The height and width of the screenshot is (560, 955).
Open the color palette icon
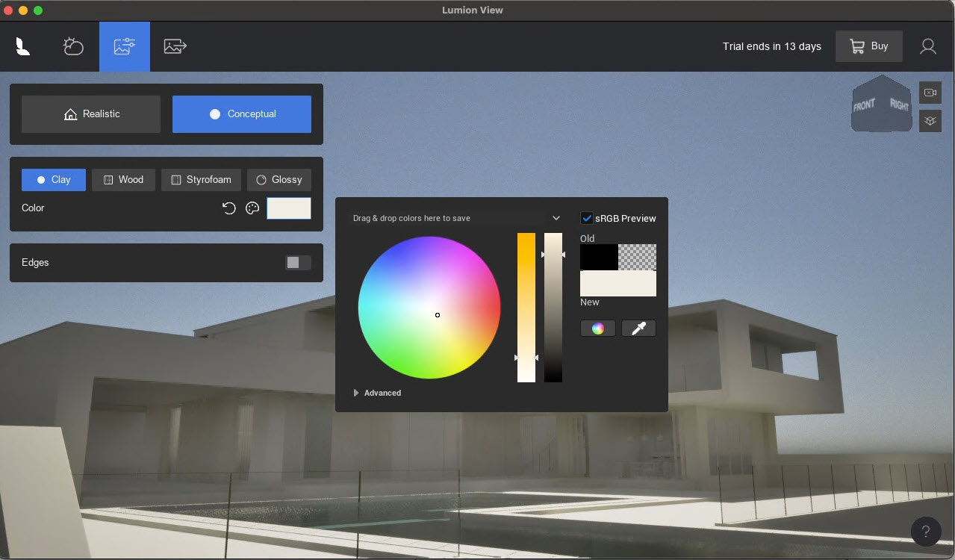(x=252, y=208)
